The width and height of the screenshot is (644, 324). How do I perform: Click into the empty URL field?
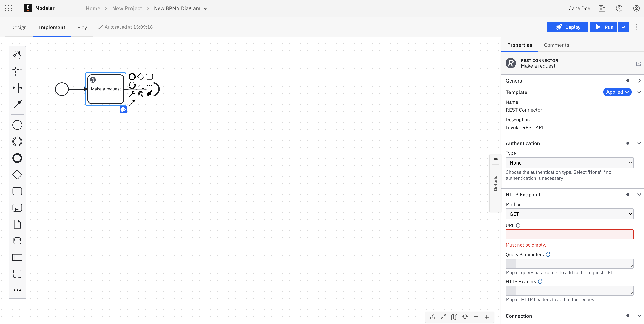tap(569, 234)
